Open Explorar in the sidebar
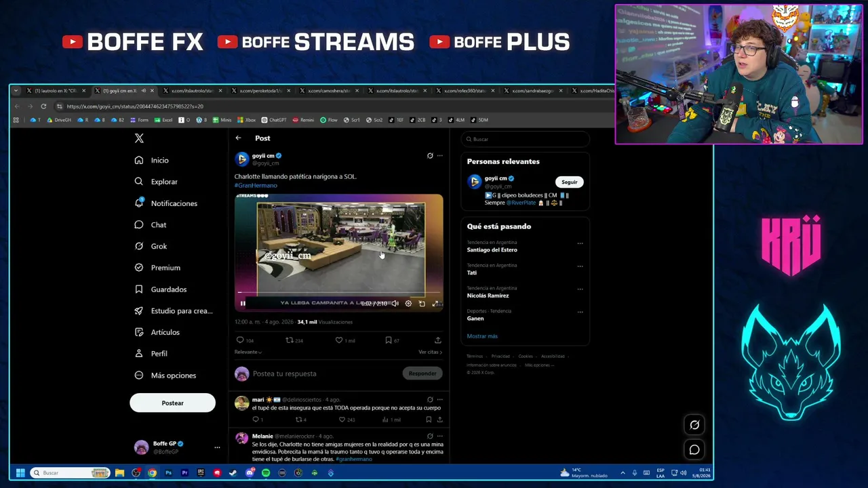Image resolution: width=868 pixels, height=488 pixels. [x=156, y=182]
